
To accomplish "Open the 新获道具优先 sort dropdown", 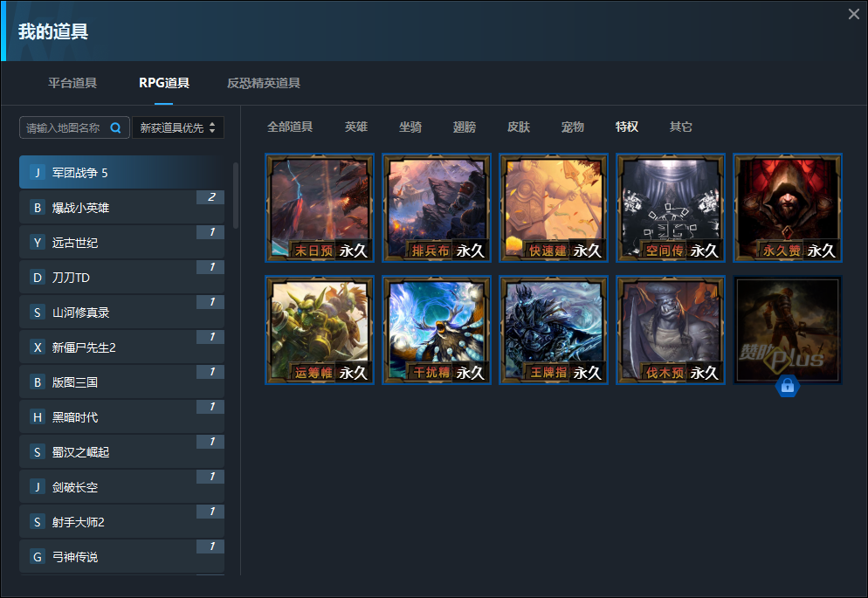I will coord(177,127).
